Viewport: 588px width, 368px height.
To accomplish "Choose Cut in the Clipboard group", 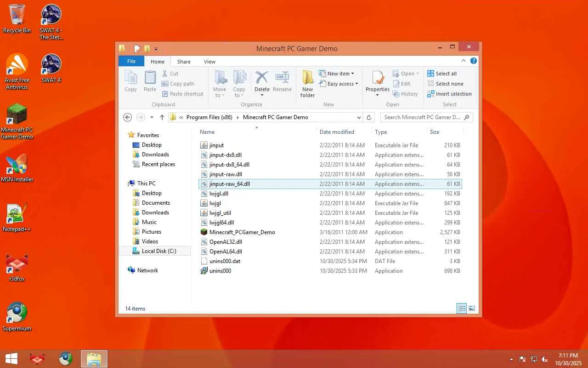I will pos(170,74).
